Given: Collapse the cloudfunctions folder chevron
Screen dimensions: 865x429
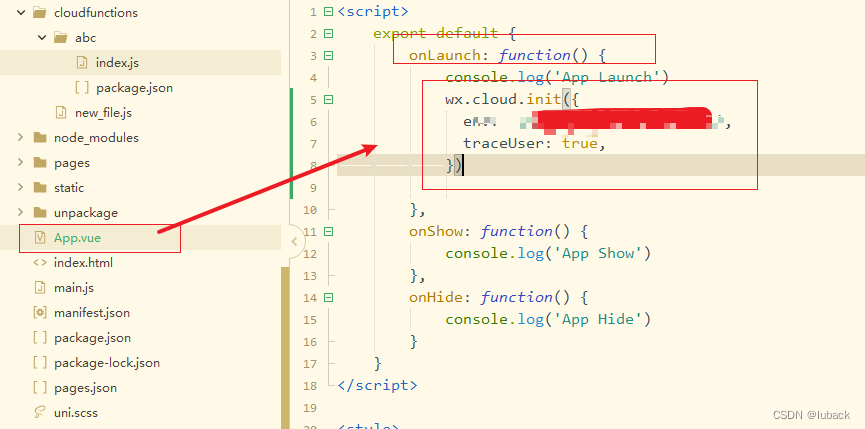Looking at the screenshot, I should pyautogui.click(x=21, y=13).
